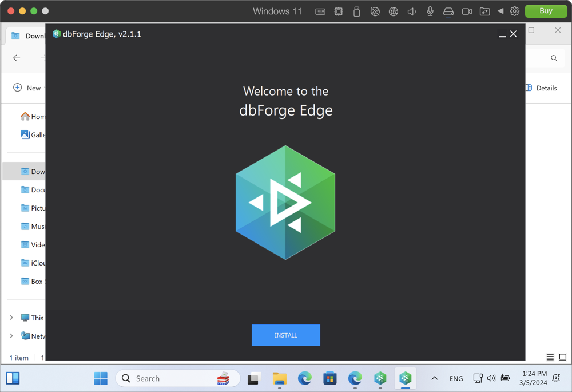The width and height of the screenshot is (572, 392).
Task: Click the Back arrow in File Explorer
Action: click(x=17, y=58)
